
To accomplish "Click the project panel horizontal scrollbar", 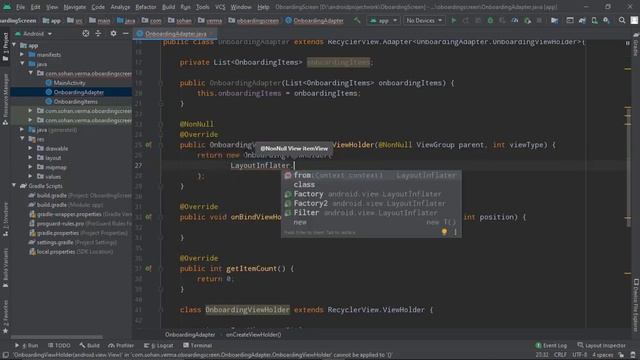I will click(x=56, y=337).
